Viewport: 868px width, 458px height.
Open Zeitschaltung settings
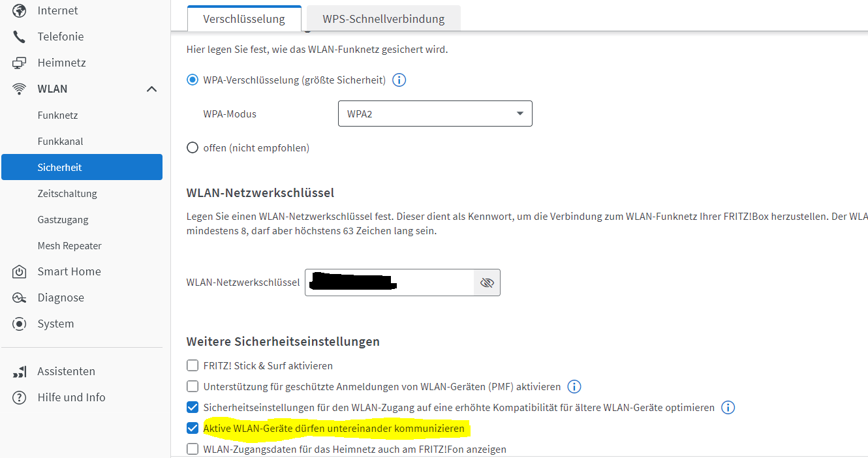pyautogui.click(x=67, y=194)
